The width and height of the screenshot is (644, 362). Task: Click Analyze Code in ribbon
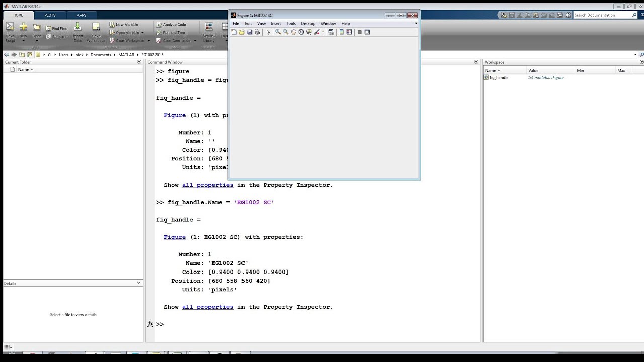tap(171, 24)
